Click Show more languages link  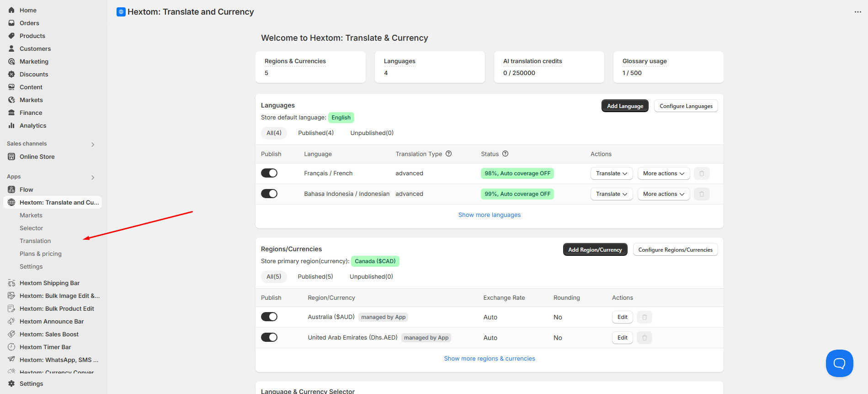click(490, 215)
